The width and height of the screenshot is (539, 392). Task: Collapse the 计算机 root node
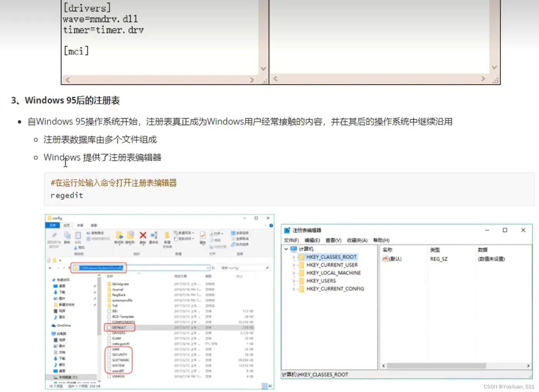286,249
